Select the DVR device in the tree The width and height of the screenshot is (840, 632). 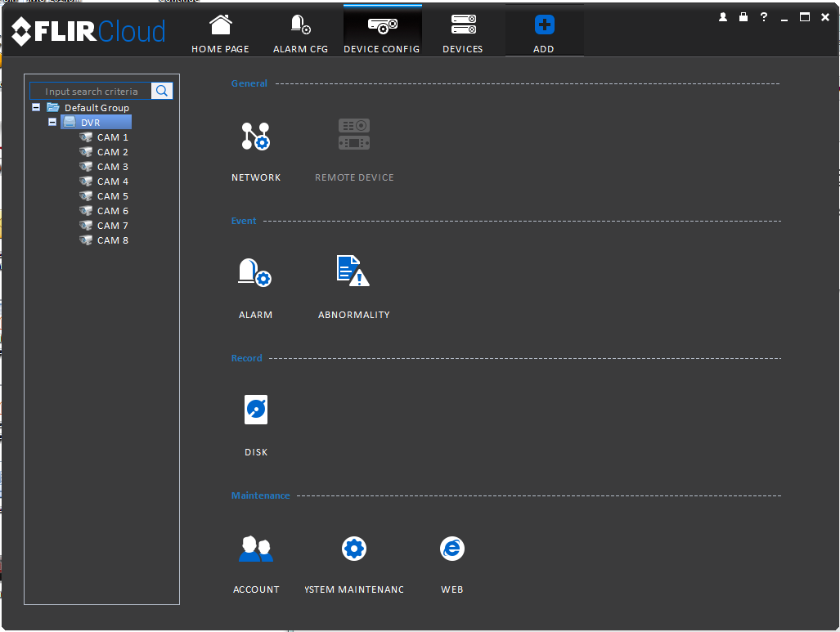coord(96,123)
